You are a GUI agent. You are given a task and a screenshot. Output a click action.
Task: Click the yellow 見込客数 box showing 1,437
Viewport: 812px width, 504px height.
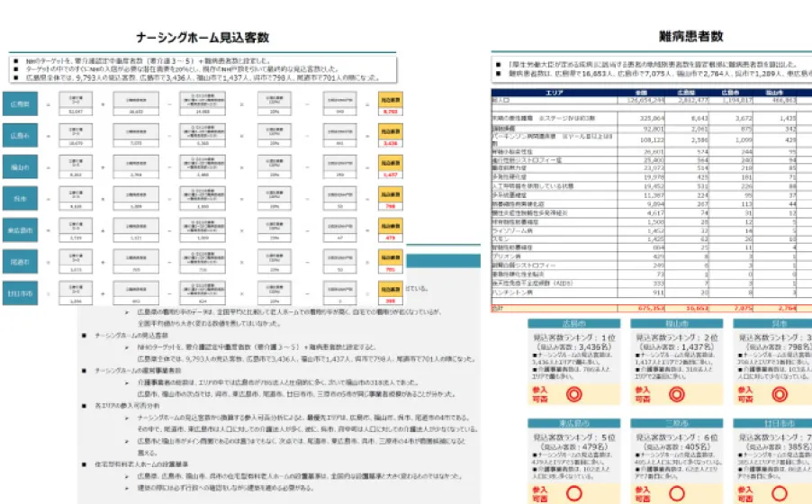391,168
